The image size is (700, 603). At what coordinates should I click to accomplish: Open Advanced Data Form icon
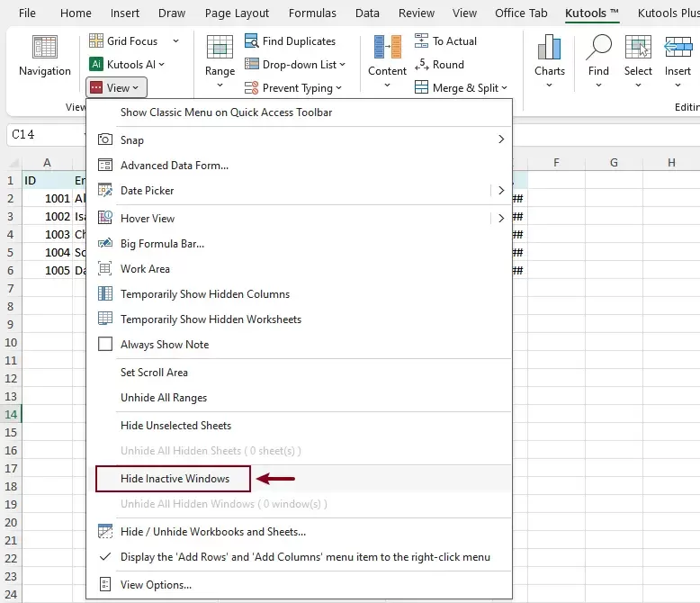[x=105, y=166]
